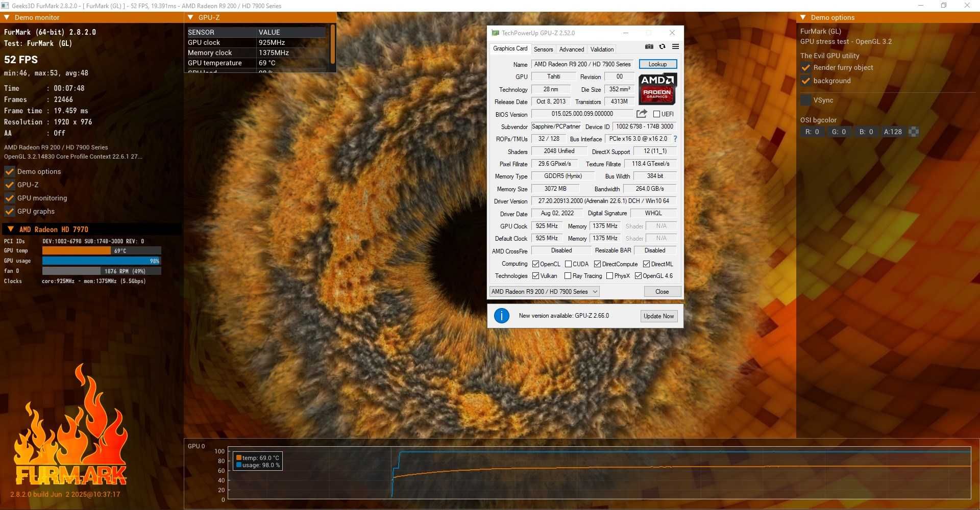This screenshot has height=510, width=980.
Task: Click the OSI bgcolor preview swatch
Action: (x=914, y=132)
